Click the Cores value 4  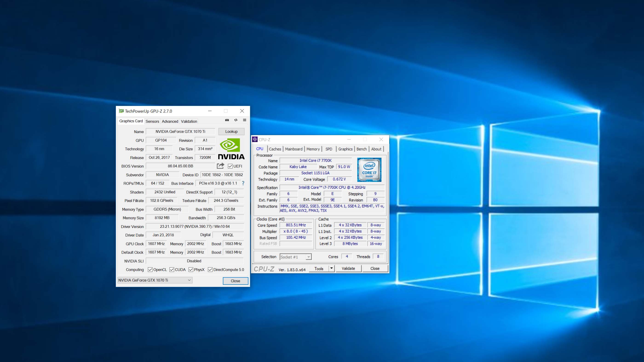point(347,257)
